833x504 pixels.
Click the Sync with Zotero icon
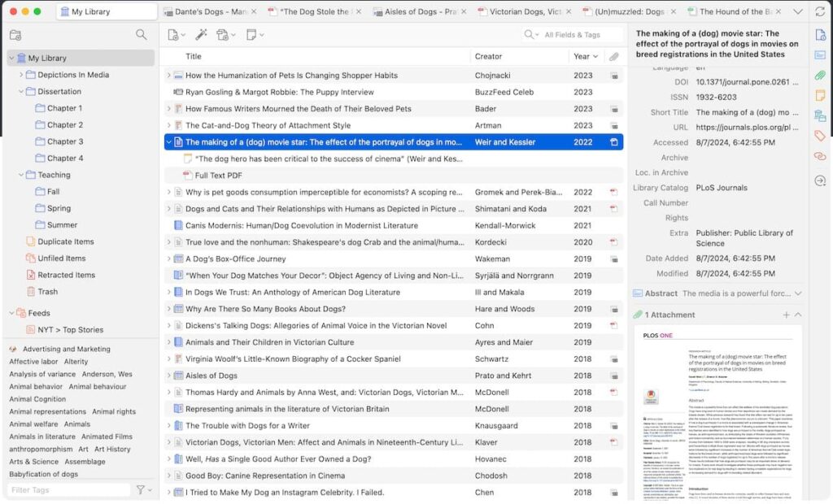click(820, 11)
